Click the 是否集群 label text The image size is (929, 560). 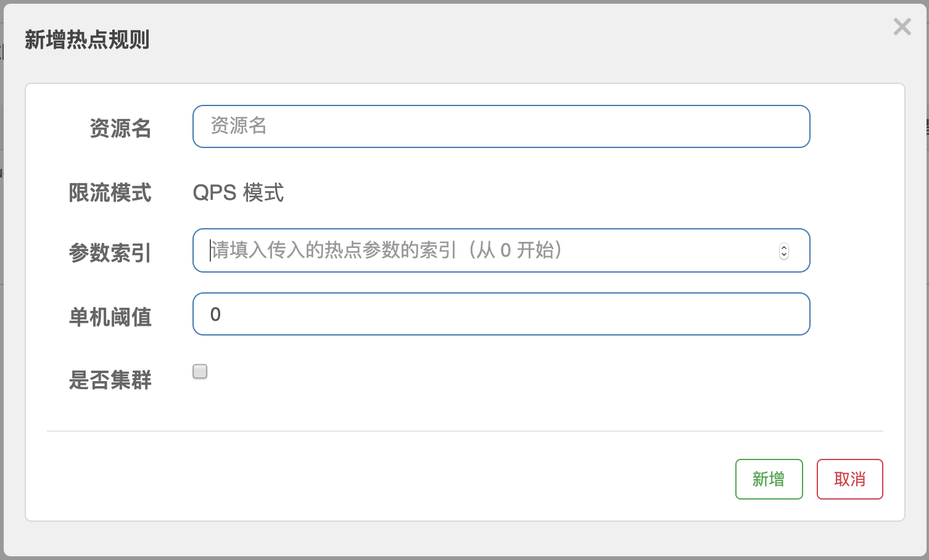coord(110,380)
